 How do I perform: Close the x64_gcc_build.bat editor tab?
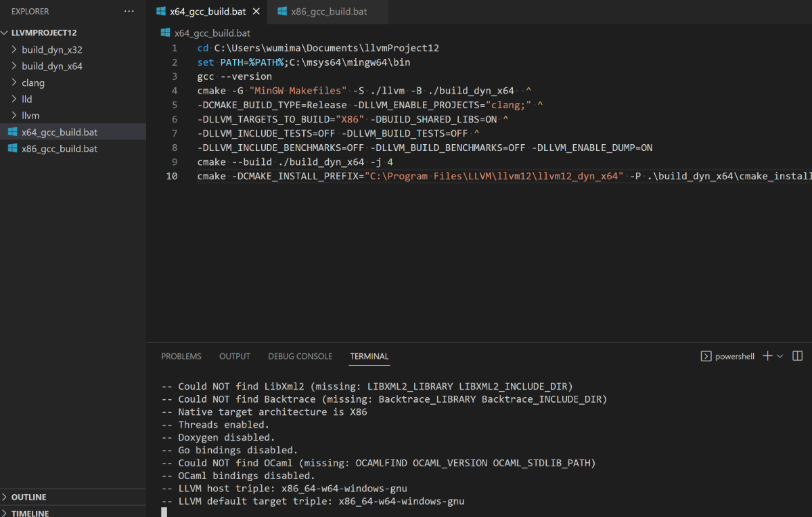click(256, 12)
